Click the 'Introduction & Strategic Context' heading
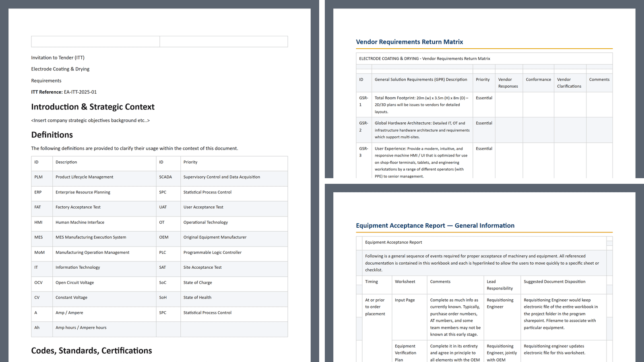Viewport: 644px width, 362px height. coord(93,107)
